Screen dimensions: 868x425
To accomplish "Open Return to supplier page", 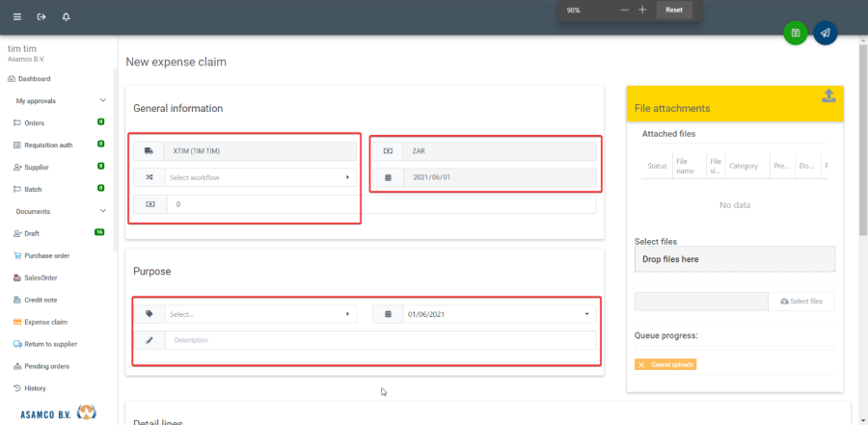I will pos(50,344).
